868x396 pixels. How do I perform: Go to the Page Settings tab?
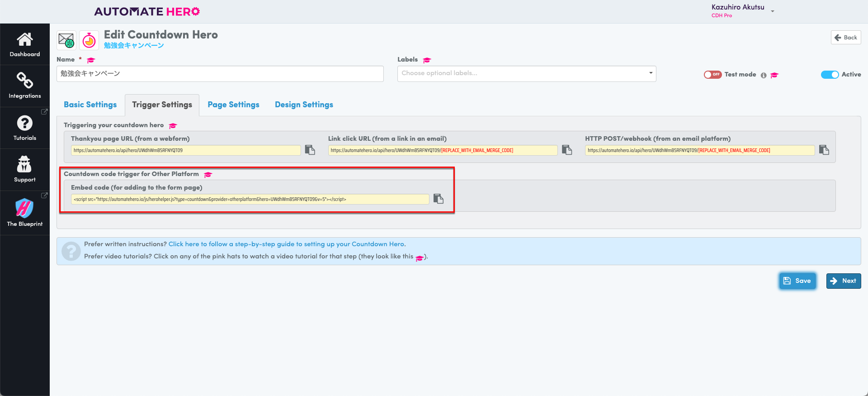(x=234, y=105)
